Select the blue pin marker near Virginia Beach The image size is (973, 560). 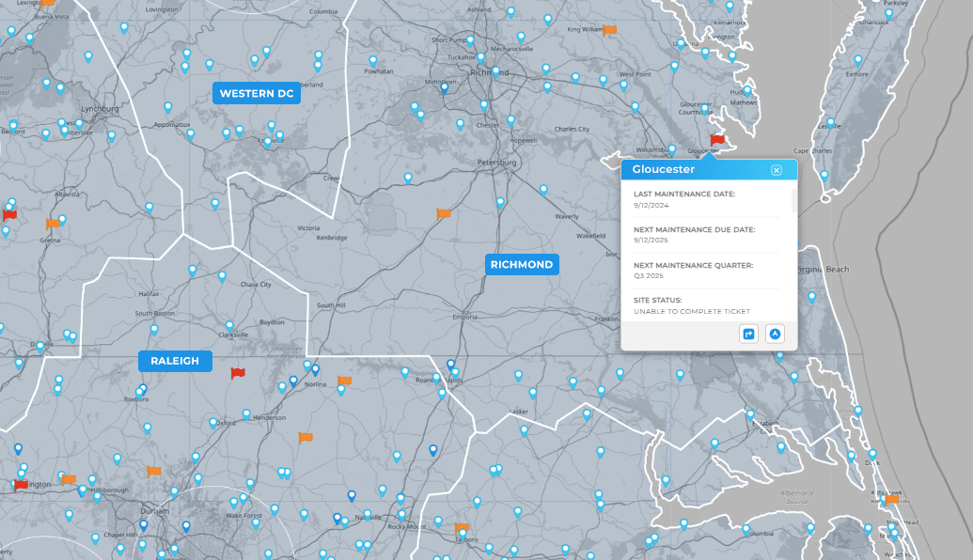(x=811, y=295)
